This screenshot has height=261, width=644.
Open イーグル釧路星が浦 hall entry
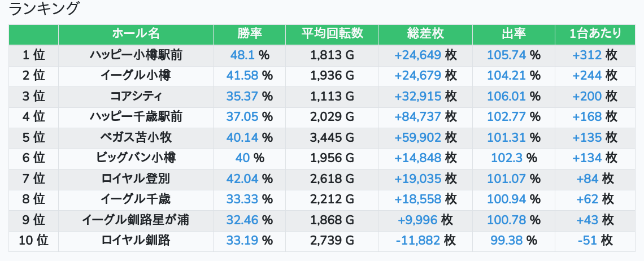tap(136, 220)
